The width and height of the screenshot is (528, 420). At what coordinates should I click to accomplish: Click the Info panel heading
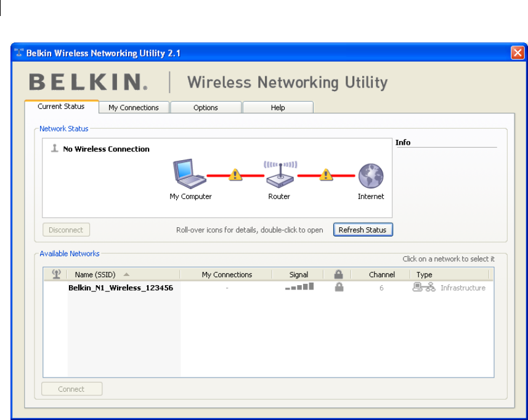403,142
